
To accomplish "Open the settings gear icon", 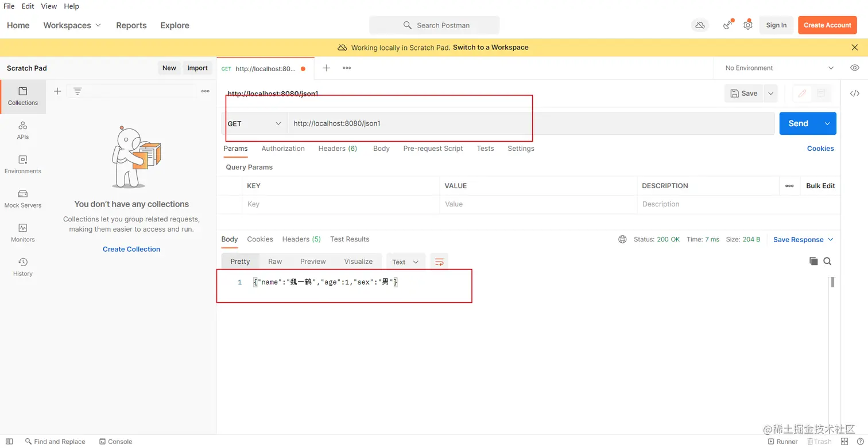I will tap(747, 25).
